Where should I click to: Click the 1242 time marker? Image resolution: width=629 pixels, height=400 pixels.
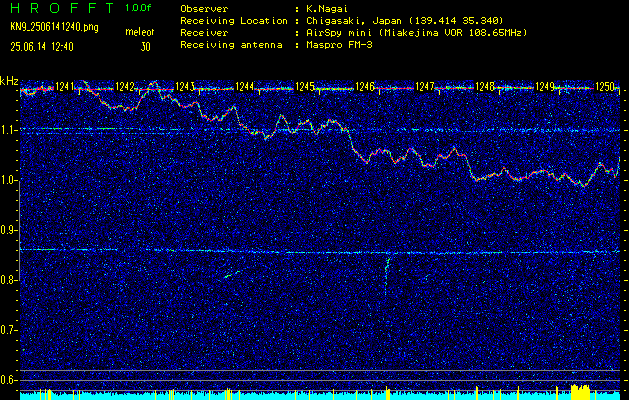click(124, 86)
